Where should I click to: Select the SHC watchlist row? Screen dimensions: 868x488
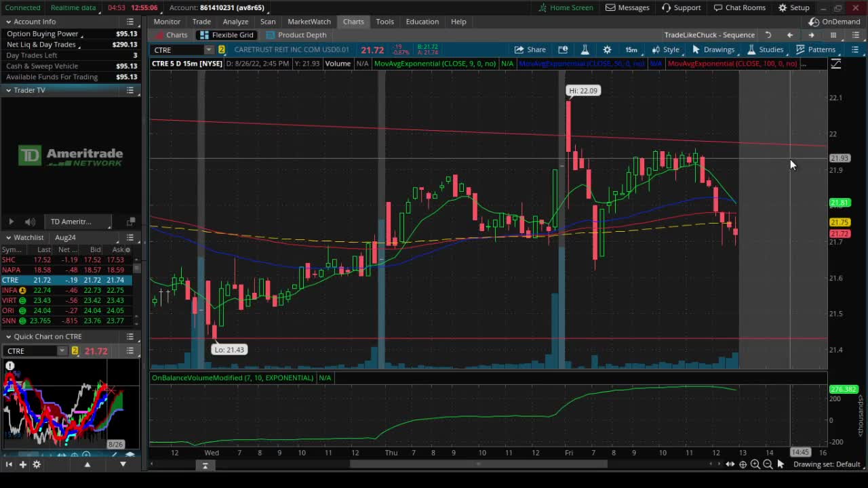click(66, 260)
